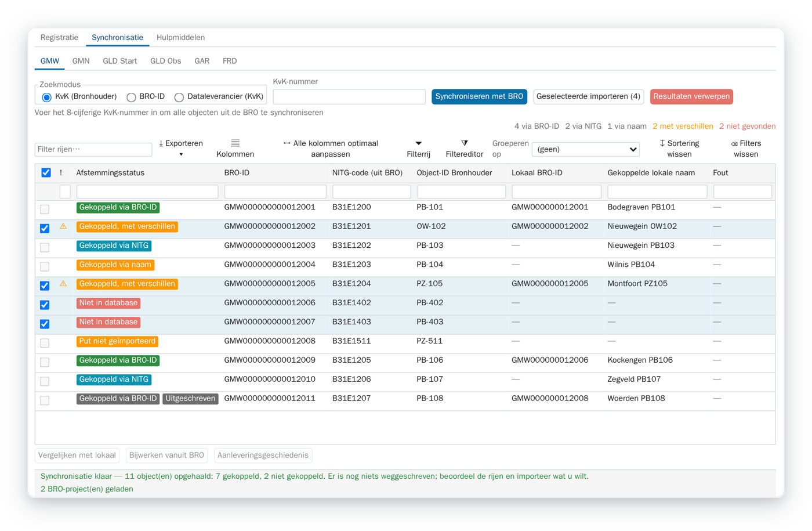This screenshot has height=531, width=812.
Task: Check the row with Put niet geïmporteerd status
Action: [45, 343]
